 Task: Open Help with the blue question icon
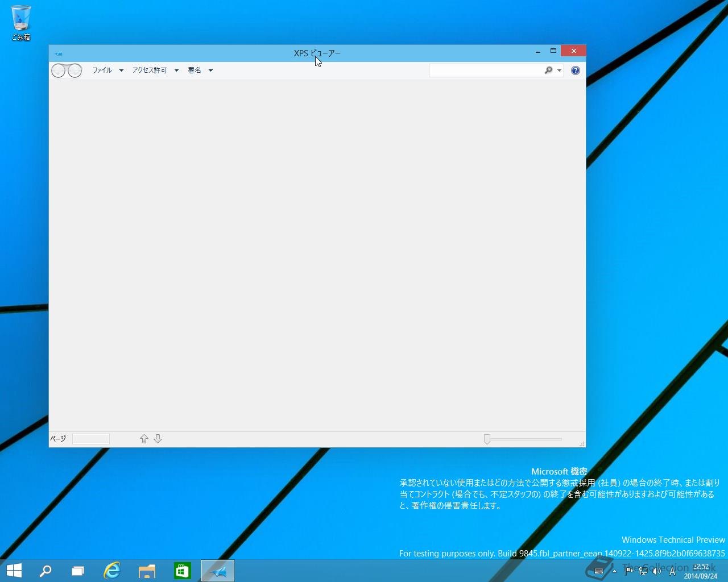click(576, 70)
